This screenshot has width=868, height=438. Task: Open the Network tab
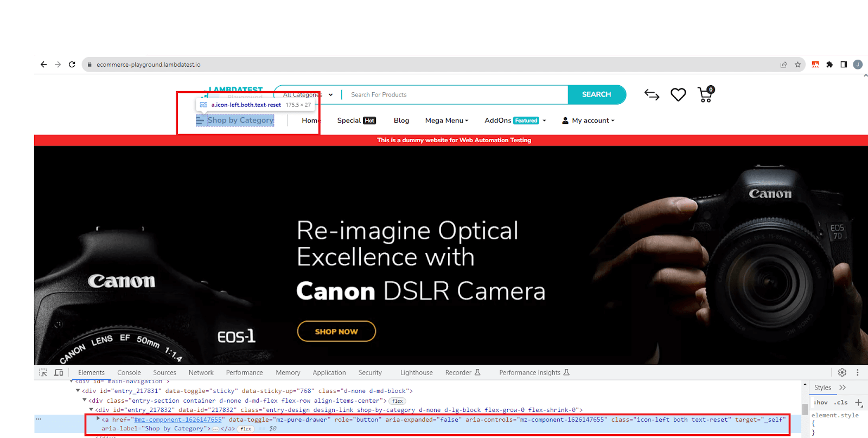pyautogui.click(x=201, y=372)
